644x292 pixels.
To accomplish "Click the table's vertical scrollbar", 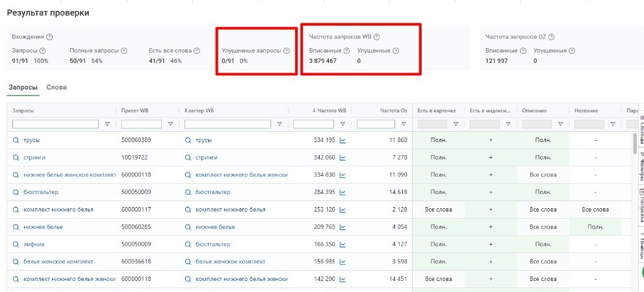I will (635, 143).
